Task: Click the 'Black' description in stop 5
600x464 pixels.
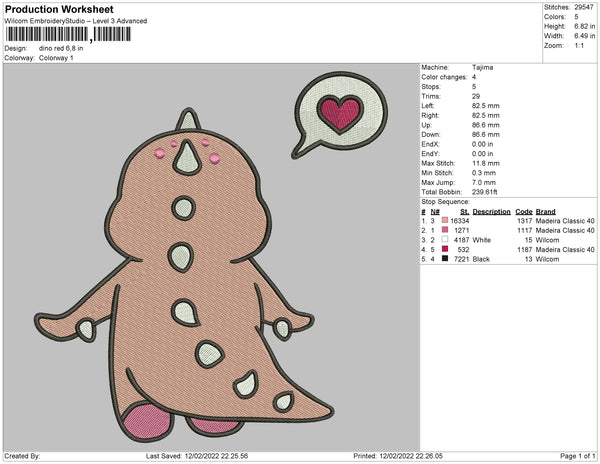Action: (x=481, y=259)
